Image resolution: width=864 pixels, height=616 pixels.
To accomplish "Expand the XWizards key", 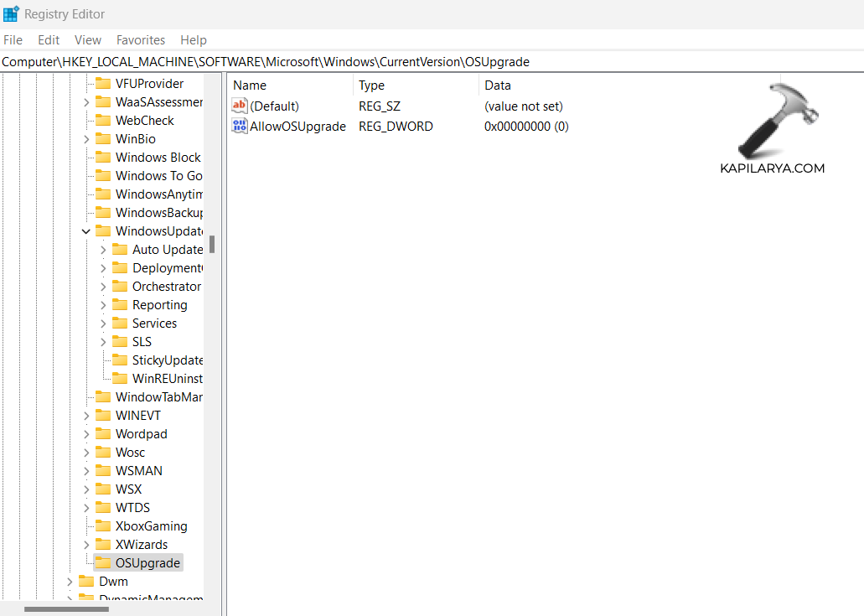I will tap(86, 545).
